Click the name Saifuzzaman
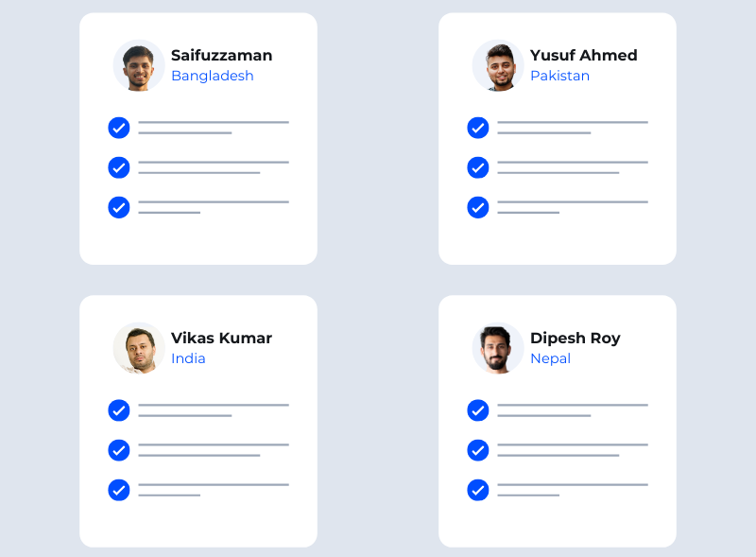The height and width of the screenshot is (557, 756). [221, 55]
